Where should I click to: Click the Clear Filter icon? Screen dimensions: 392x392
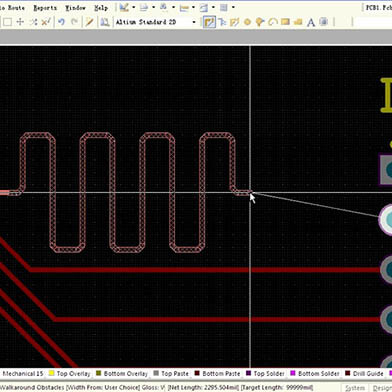click(46, 22)
